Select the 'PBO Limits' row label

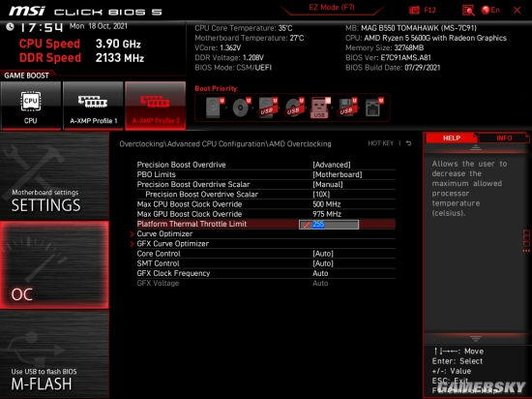[x=156, y=174]
